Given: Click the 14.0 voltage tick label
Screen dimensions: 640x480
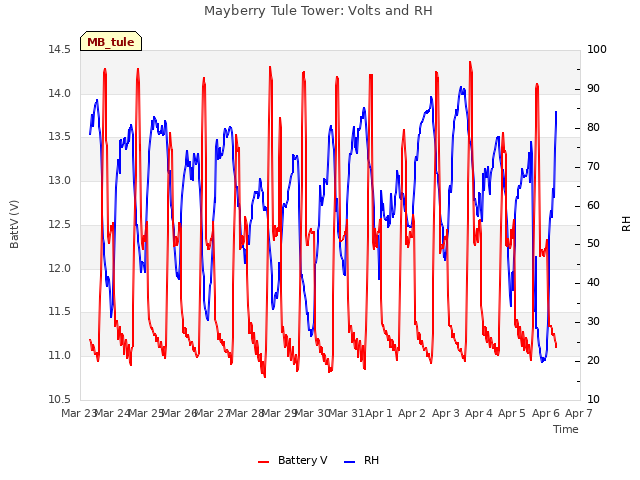Looking at the screenshot, I should (x=60, y=93).
